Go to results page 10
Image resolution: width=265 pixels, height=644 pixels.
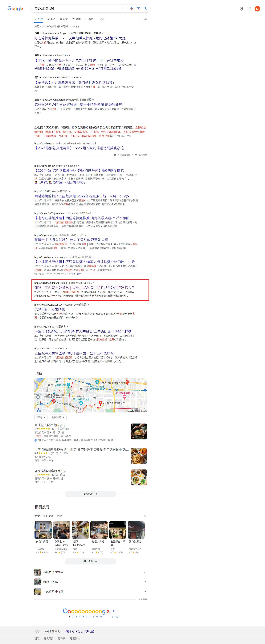point(100,616)
